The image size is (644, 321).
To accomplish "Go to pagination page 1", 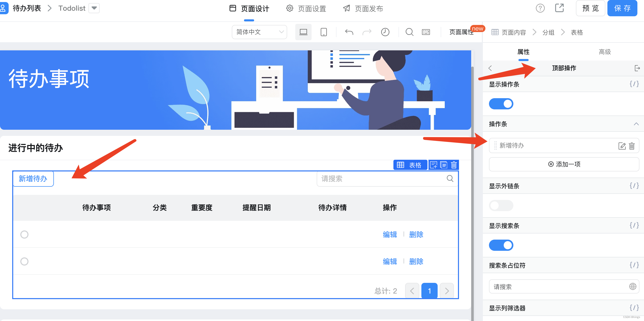I will click(x=429, y=291).
